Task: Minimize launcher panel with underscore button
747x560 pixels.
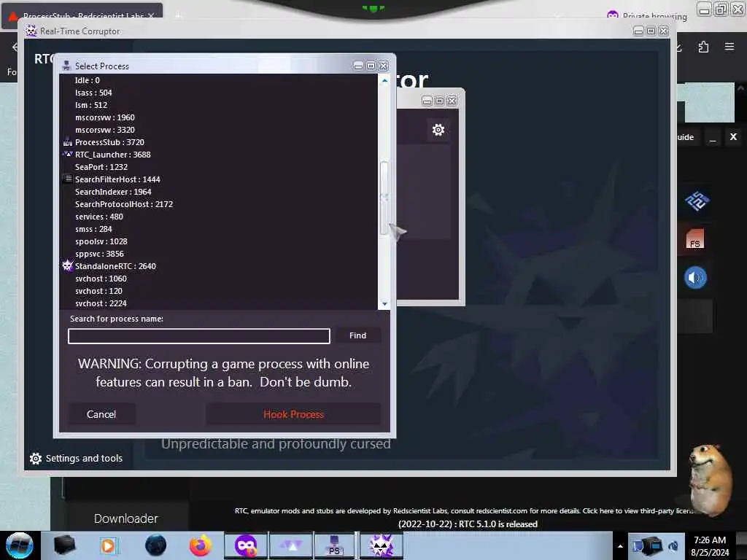Action: pos(712,137)
